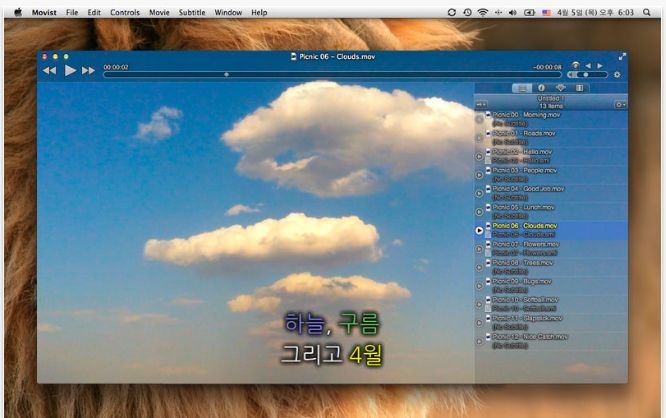Click play circle for Picnic 03 - People.mov

click(479, 175)
